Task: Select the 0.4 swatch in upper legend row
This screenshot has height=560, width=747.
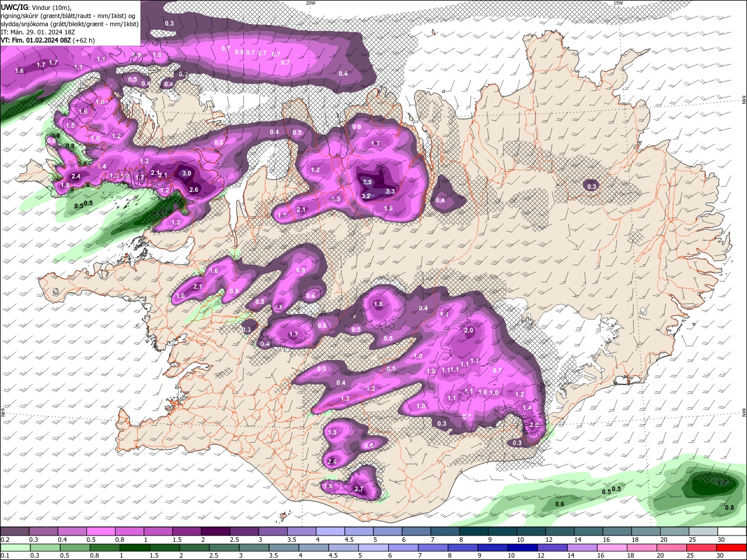Action: tap(72, 531)
